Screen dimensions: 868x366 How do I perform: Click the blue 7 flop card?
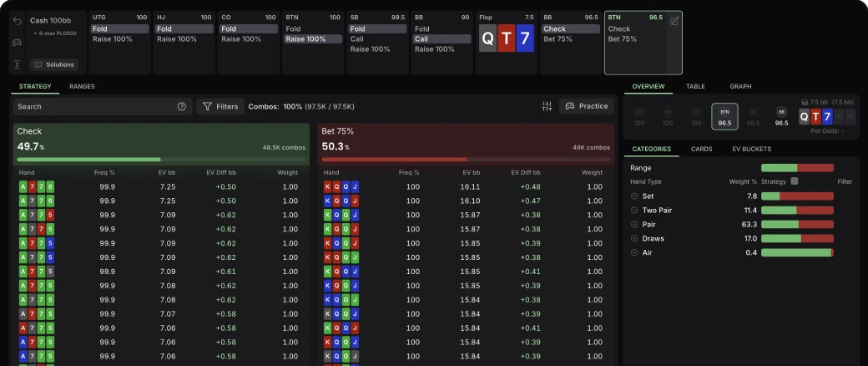(x=525, y=38)
